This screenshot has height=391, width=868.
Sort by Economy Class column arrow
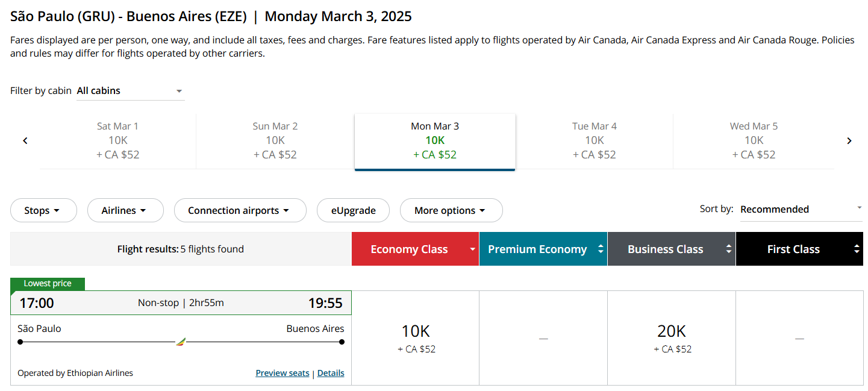pos(473,249)
